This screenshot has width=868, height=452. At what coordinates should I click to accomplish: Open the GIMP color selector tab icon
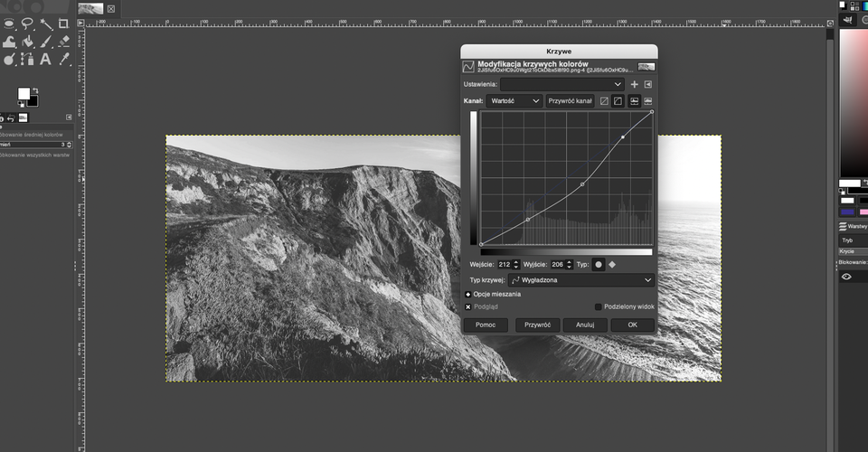point(847,20)
